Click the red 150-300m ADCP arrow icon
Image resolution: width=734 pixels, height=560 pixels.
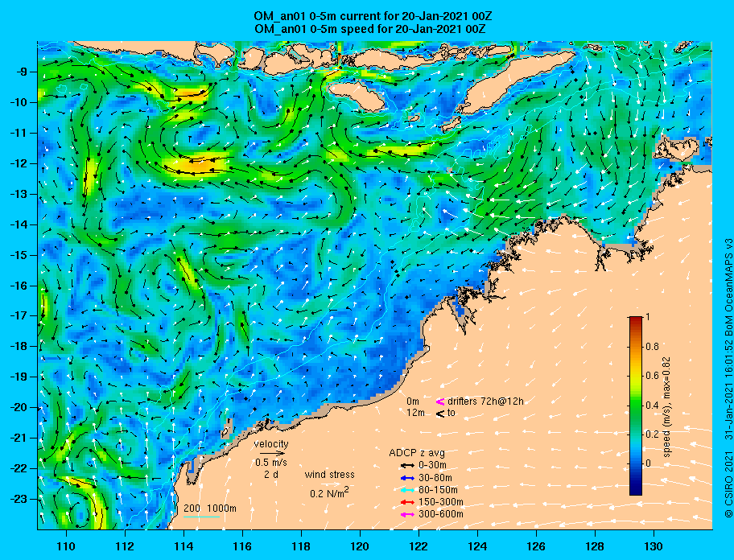[407, 502]
